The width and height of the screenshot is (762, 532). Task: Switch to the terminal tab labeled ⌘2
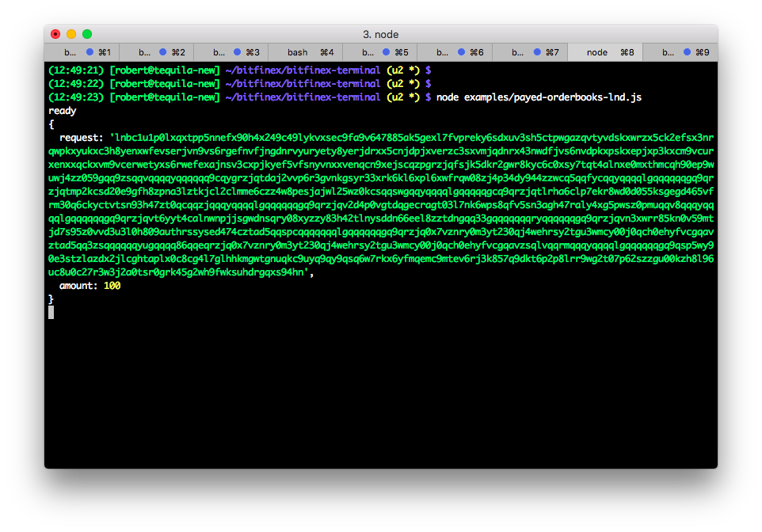157,52
